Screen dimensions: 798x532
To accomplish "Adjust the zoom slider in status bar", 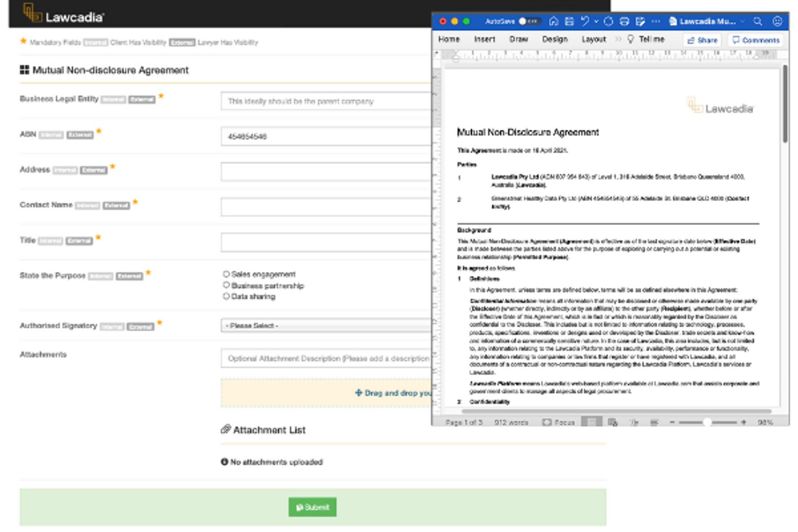I will click(707, 422).
